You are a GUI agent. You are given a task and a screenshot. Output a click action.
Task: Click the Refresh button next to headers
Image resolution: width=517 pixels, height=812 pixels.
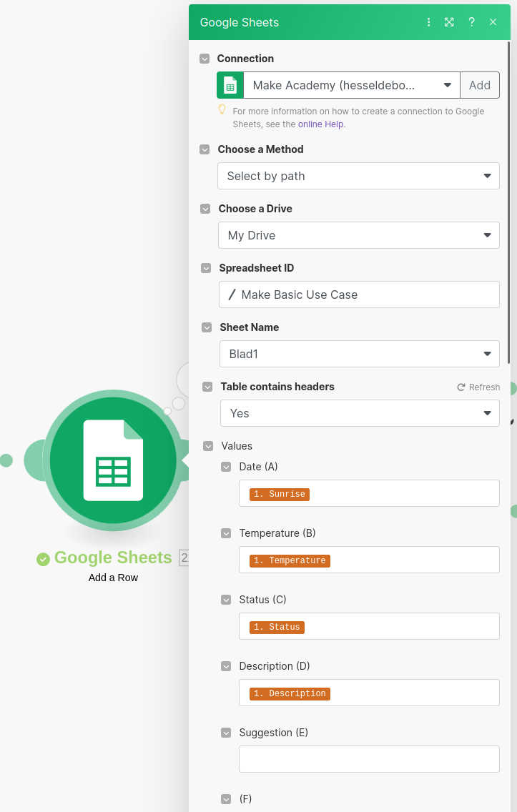click(478, 387)
